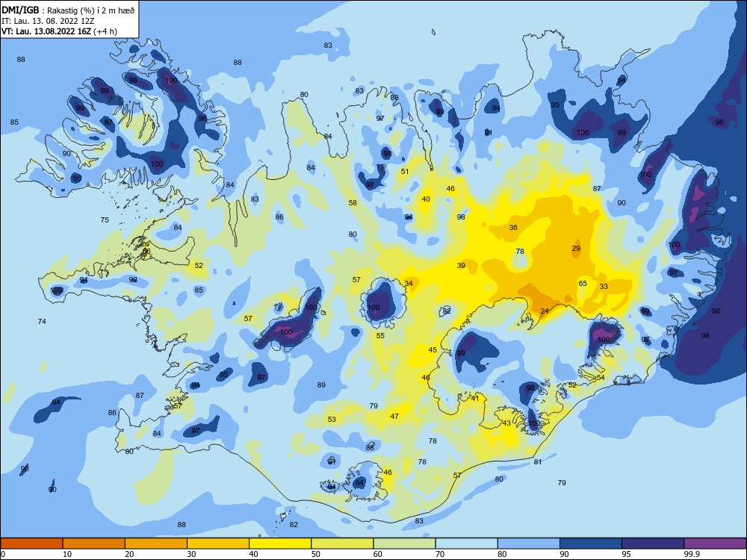Screen dimensions: 747x560
Task: Click the humidity value '47' on the map
Action: pyautogui.click(x=394, y=416)
